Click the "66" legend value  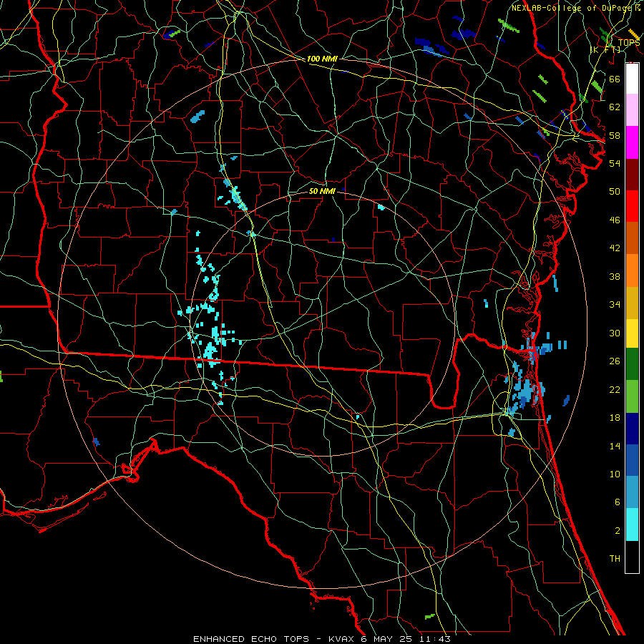click(615, 79)
